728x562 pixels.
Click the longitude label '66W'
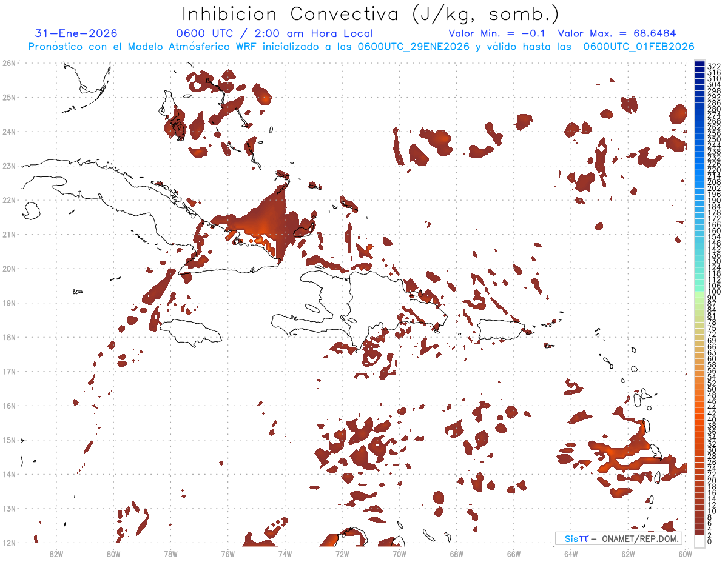tap(514, 554)
